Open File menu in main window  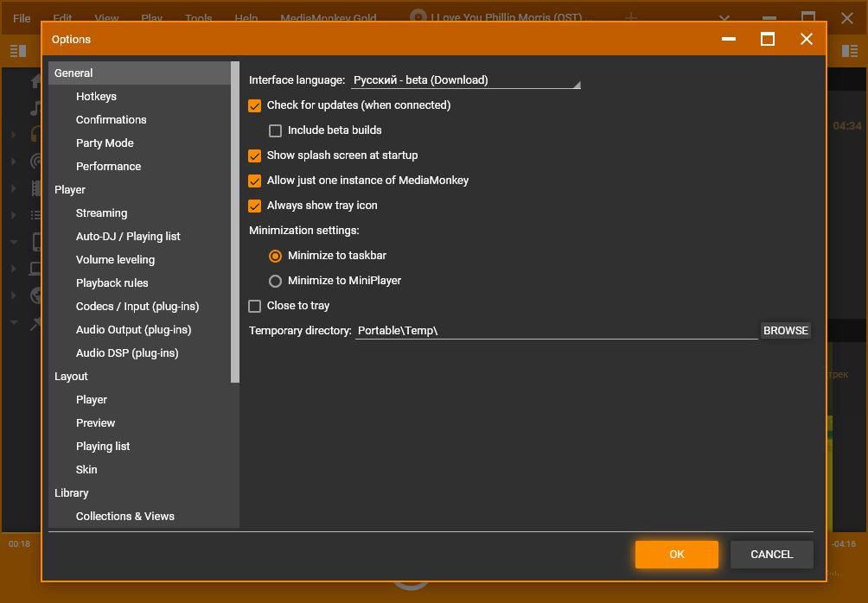(22, 18)
